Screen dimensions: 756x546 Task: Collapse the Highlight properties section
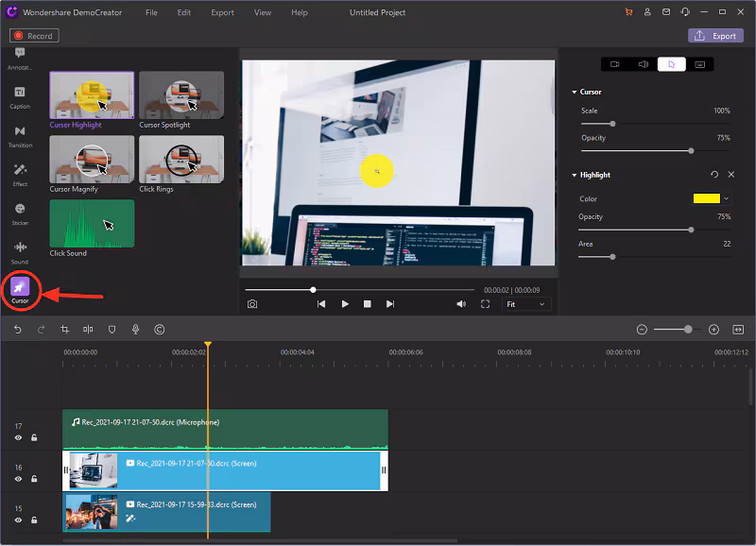coord(575,175)
